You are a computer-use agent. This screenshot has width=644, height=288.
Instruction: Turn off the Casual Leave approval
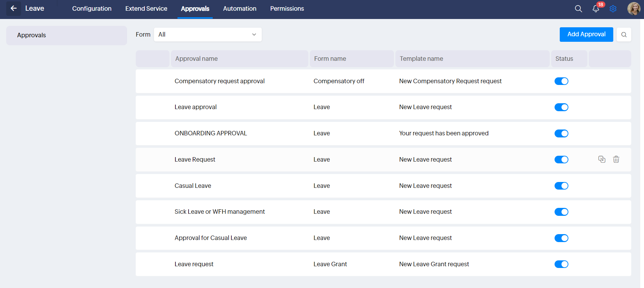click(x=561, y=186)
